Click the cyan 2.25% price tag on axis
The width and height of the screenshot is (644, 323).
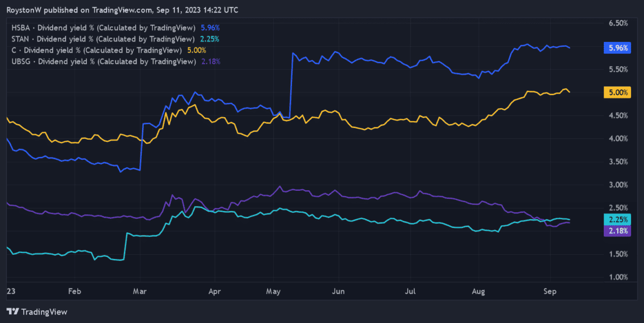pos(618,219)
